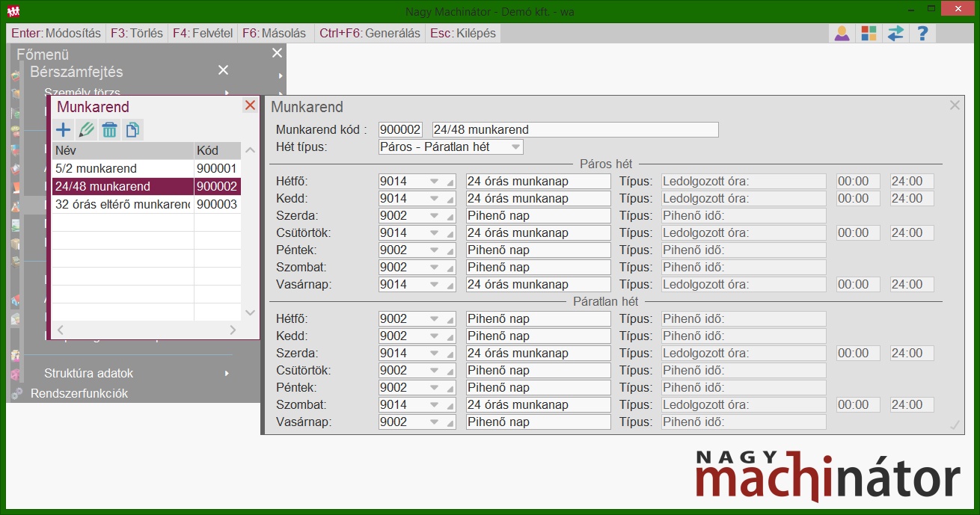Click the pencil edit icon in Munkarend list

coord(87,130)
